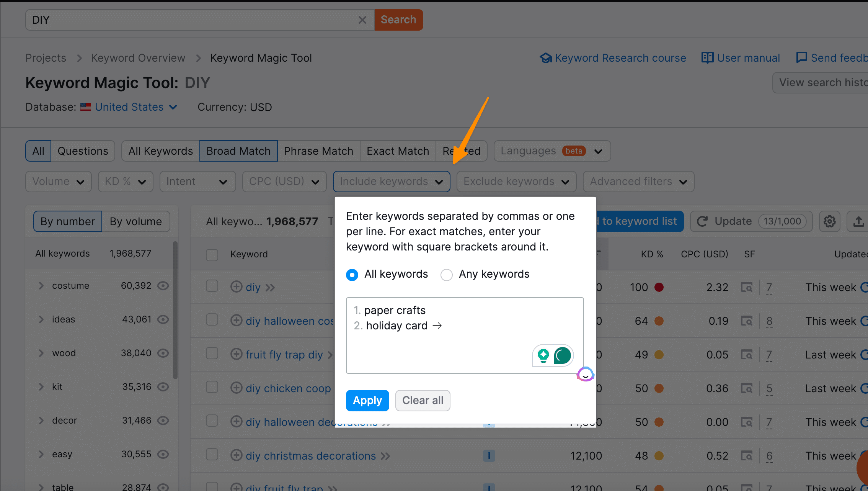Click the settings gear icon

point(830,221)
